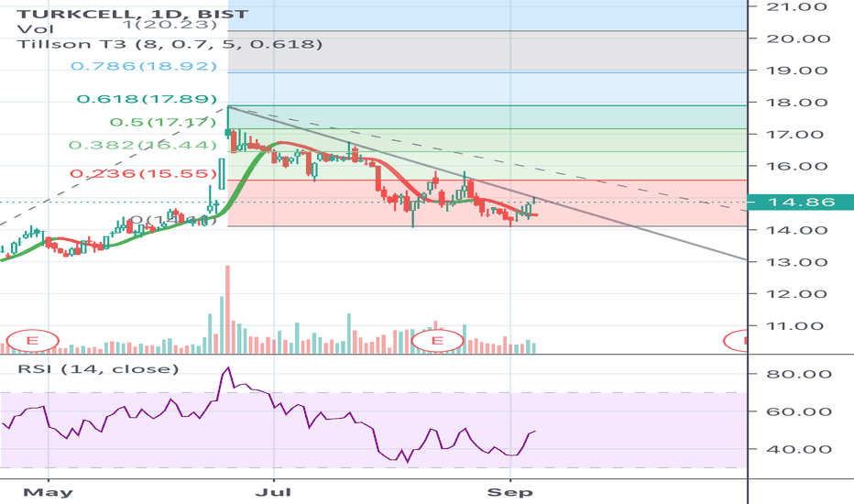Click the 0.786(18.92) Fibonacci level label
854x504 pixels.
click(144, 66)
